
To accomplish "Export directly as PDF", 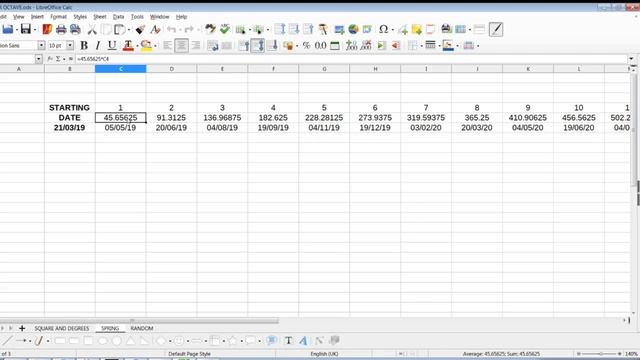I will pos(47,29).
